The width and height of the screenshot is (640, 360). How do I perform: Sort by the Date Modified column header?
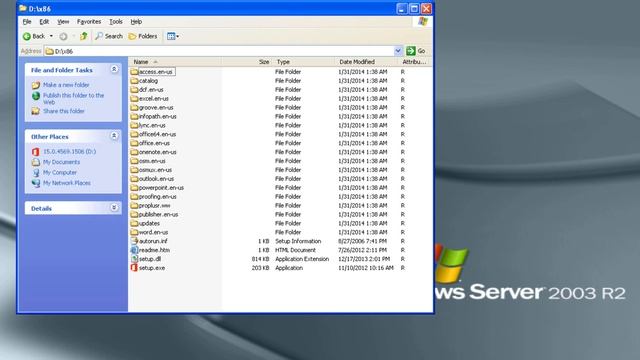pyautogui.click(x=367, y=62)
